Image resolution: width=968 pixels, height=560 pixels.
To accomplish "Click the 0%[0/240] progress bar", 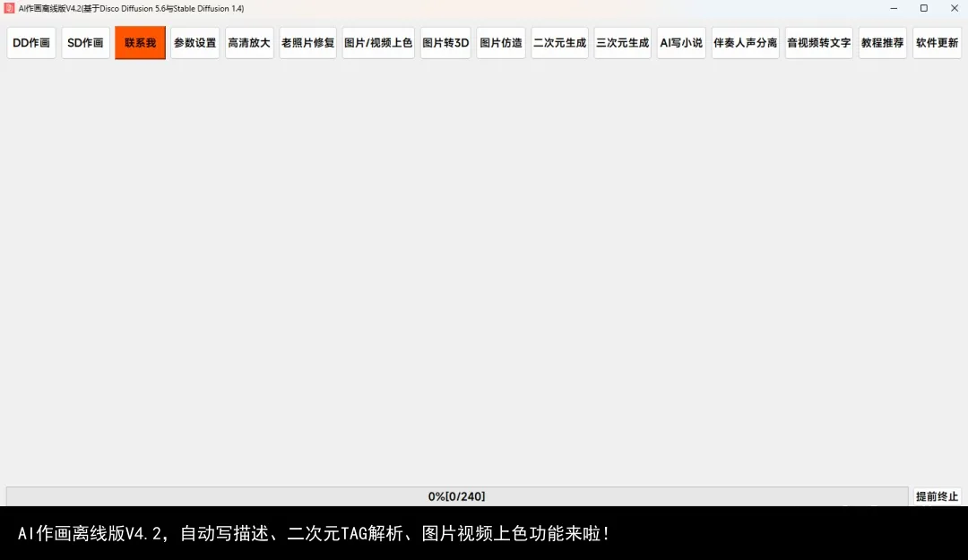I will pyautogui.click(x=457, y=496).
